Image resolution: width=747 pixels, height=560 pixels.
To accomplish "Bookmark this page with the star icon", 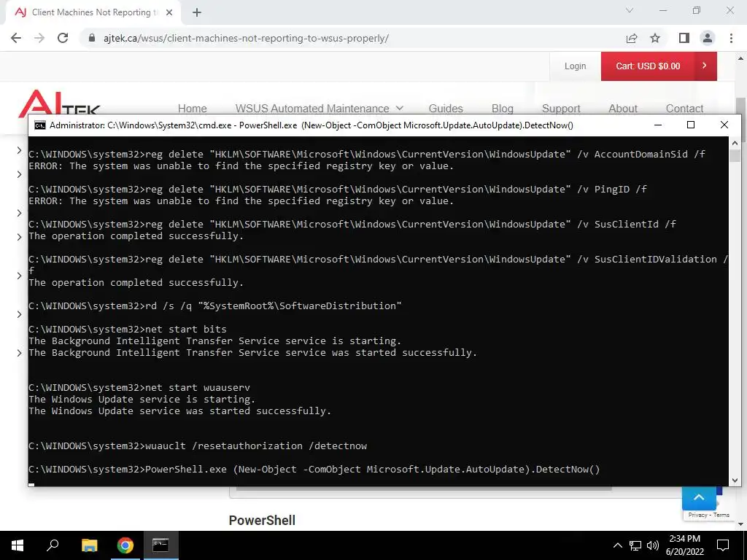I will coord(655,38).
